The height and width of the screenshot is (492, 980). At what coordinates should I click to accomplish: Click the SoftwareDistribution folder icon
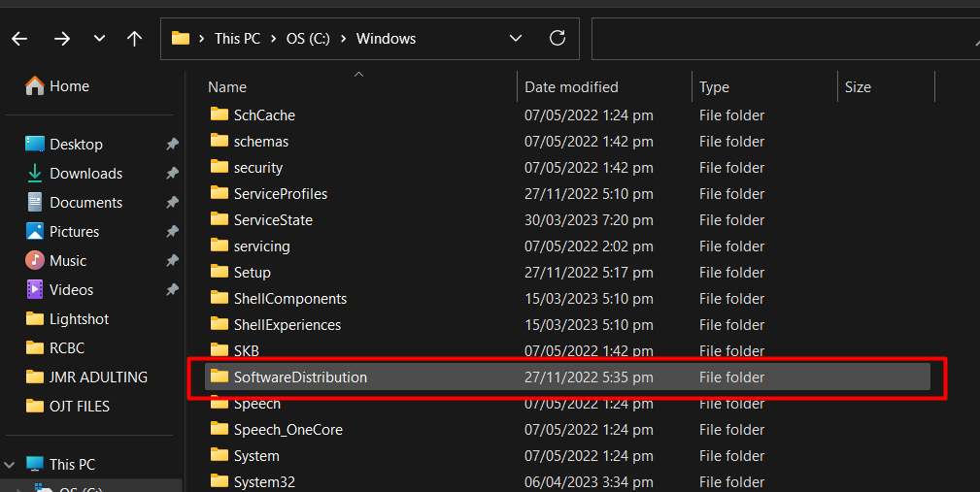click(x=220, y=377)
